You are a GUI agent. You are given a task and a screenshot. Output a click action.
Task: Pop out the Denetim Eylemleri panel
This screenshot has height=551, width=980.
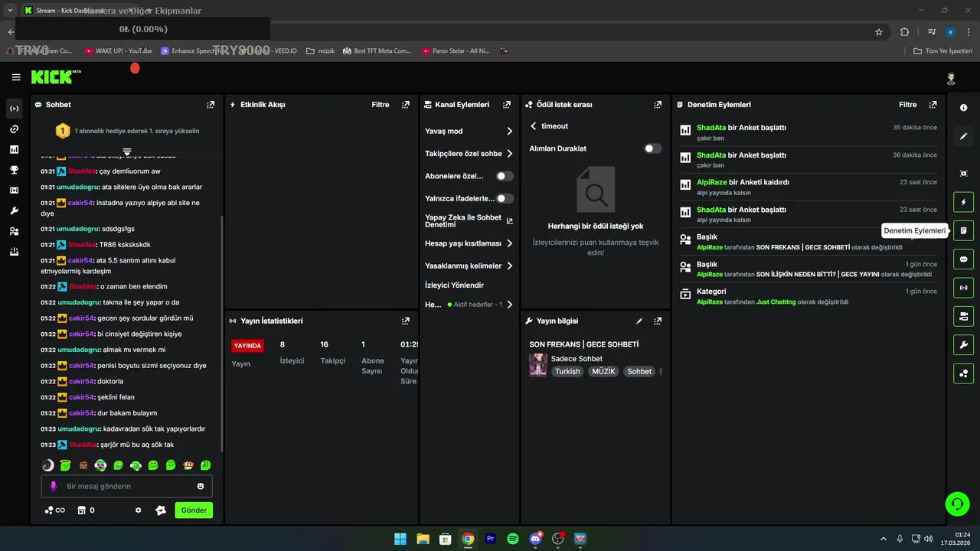933,105
